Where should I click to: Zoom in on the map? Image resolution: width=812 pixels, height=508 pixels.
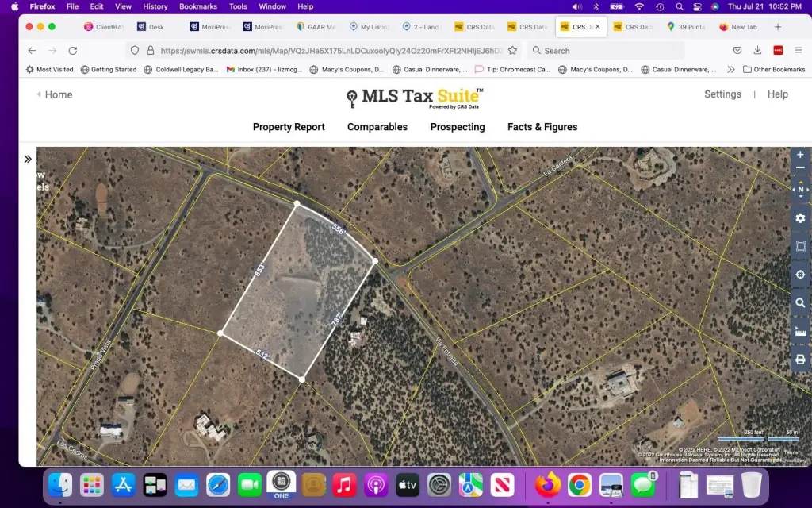[800, 155]
